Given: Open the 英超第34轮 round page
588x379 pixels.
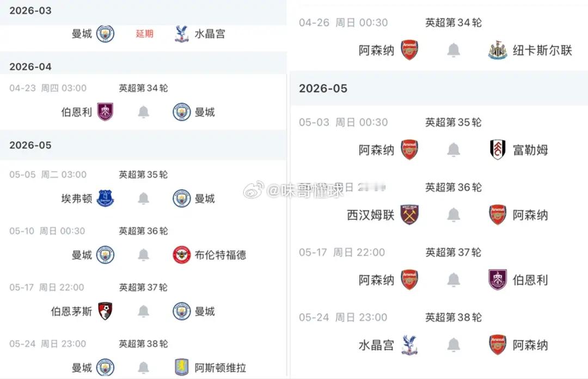Looking at the screenshot, I should tap(143, 88).
